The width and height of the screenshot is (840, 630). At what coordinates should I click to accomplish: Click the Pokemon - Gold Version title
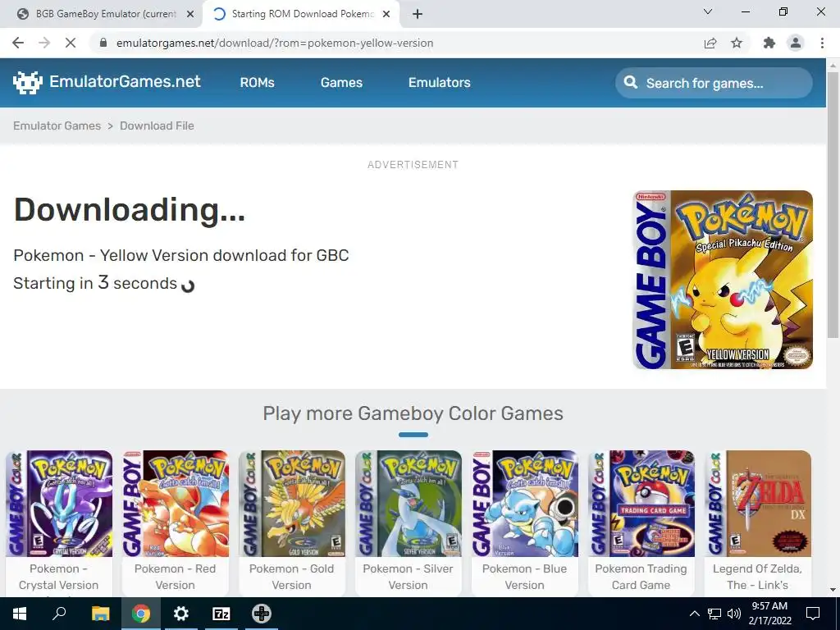[x=291, y=577]
